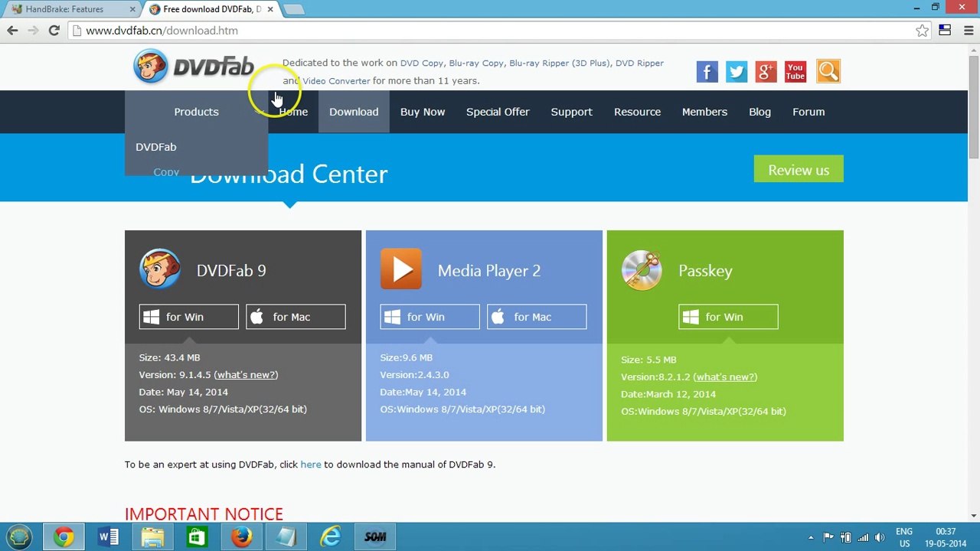This screenshot has width=980, height=551.
Task: Follow the Video Converter header link
Action: point(336,81)
